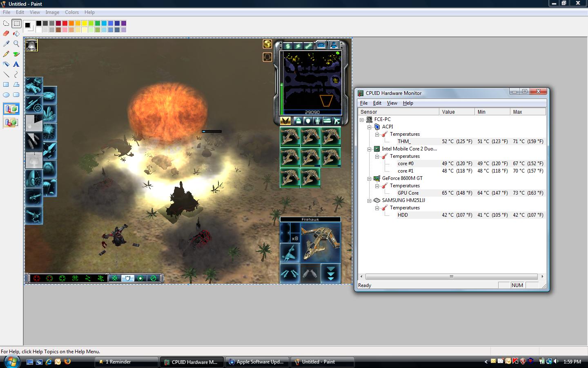Image resolution: width=588 pixels, height=368 pixels.
Task: Select the rectangular Select tool in Paint
Action: point(16,23)
